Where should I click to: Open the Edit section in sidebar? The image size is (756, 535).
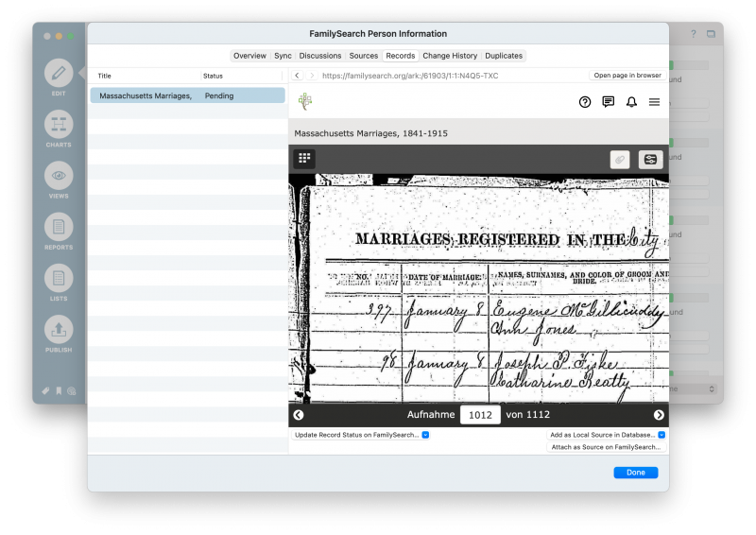point(59,78)
